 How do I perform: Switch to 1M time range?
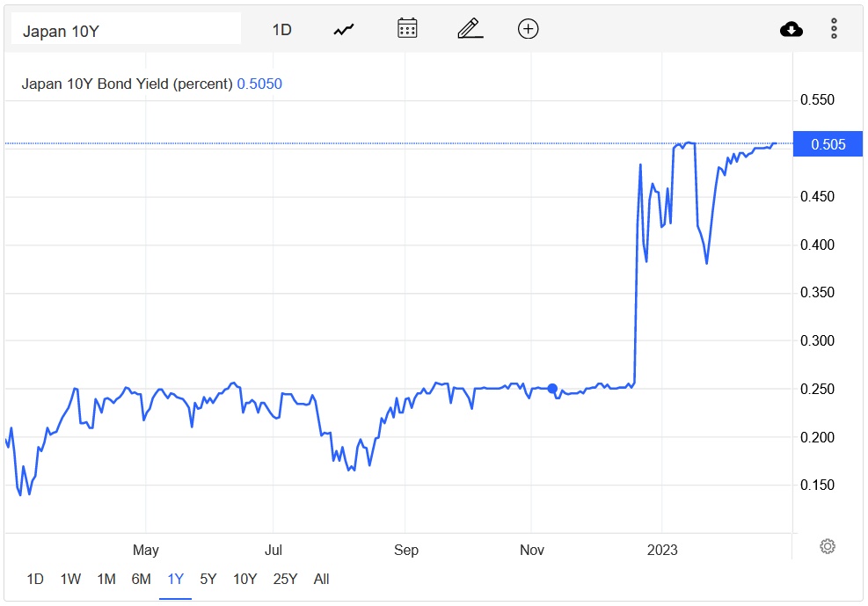[x=106, y=579]
